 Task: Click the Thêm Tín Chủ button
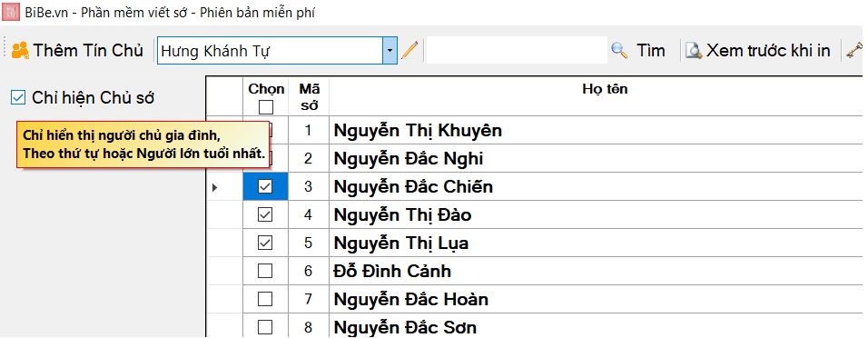click(77, 50)
